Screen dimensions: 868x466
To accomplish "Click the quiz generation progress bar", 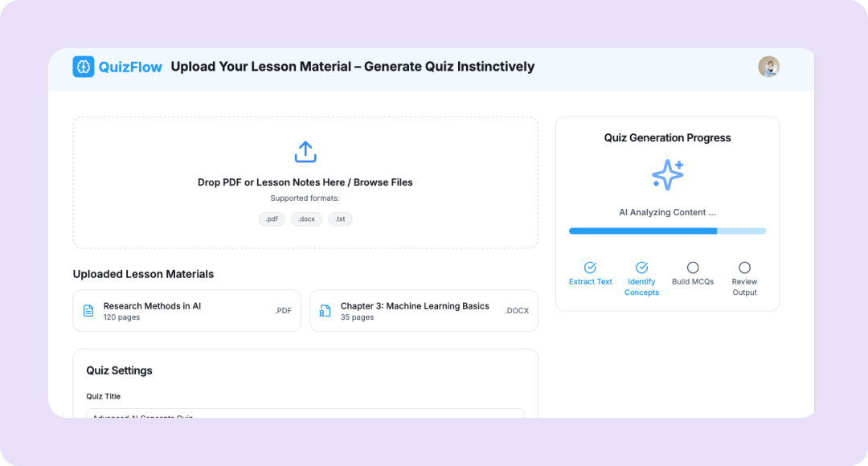I will tap(667, 231).
